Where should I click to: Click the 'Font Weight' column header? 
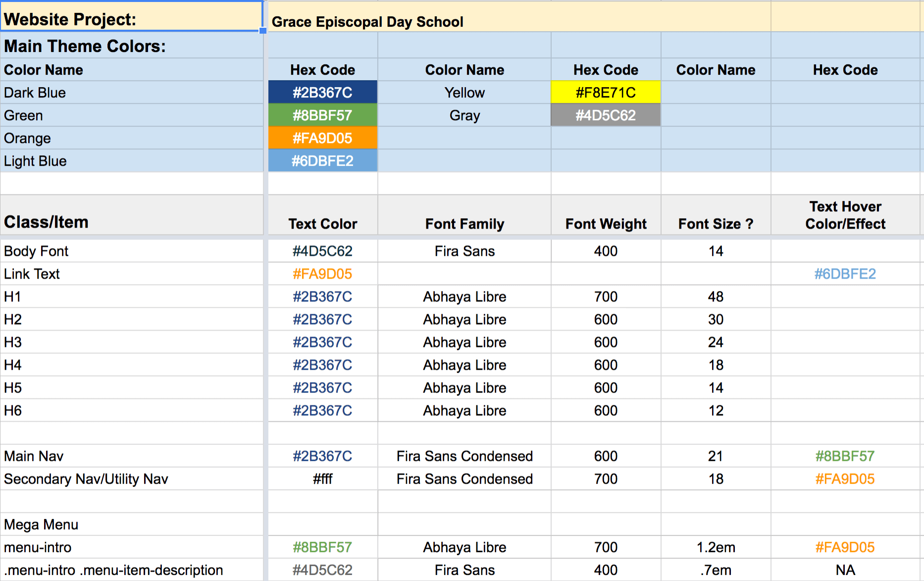coord(606,215)
